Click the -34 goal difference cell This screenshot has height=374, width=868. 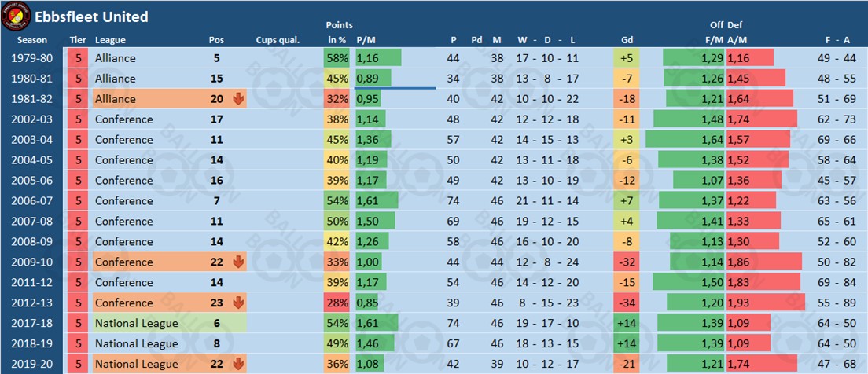(627, 302)
